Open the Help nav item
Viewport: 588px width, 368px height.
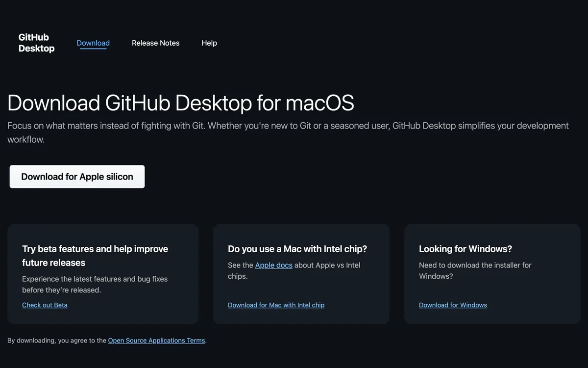pos(209,43)
